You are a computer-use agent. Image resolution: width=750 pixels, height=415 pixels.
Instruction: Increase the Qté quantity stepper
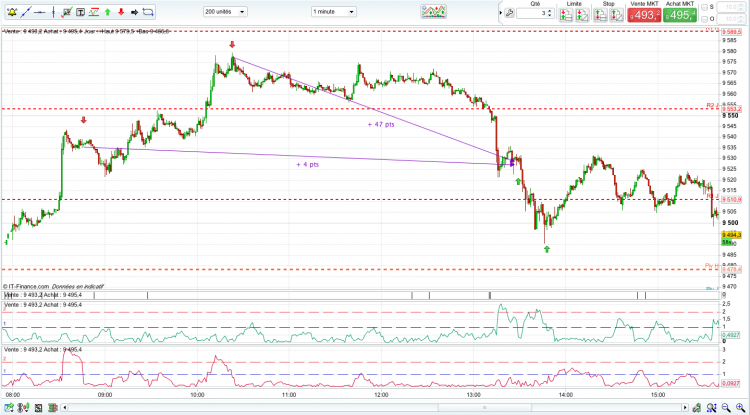(550, 11)
